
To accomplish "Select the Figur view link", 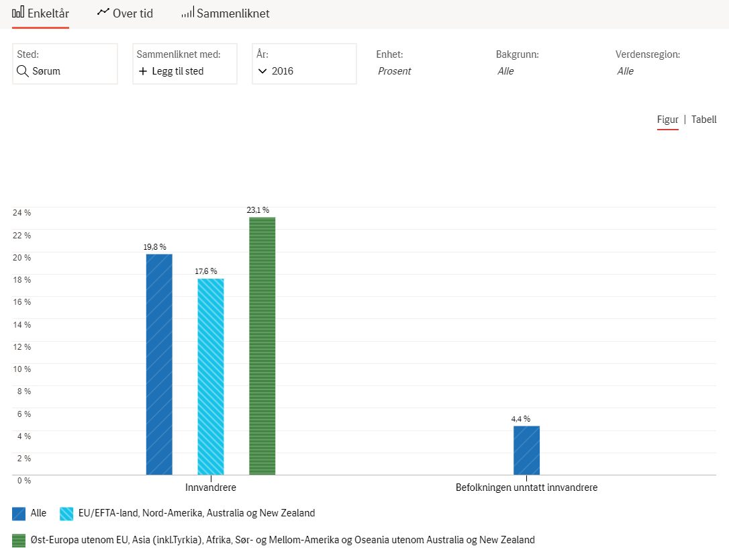I will (x=668, y=120).
